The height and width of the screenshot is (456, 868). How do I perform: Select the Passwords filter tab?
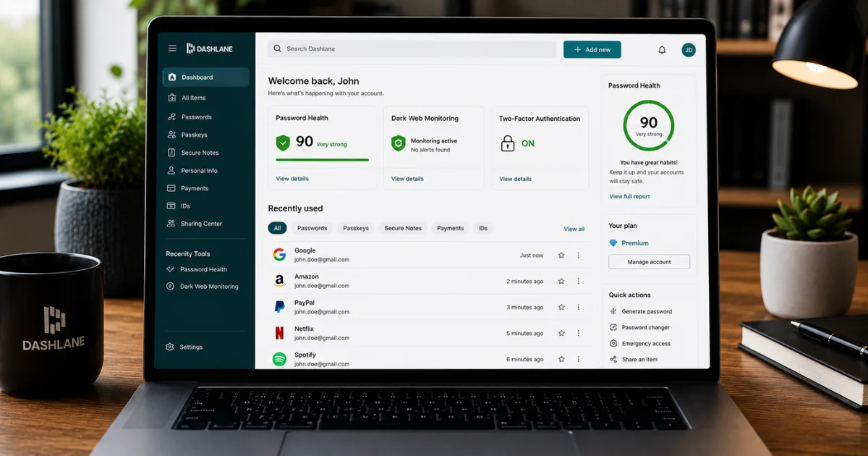point(312,228)
